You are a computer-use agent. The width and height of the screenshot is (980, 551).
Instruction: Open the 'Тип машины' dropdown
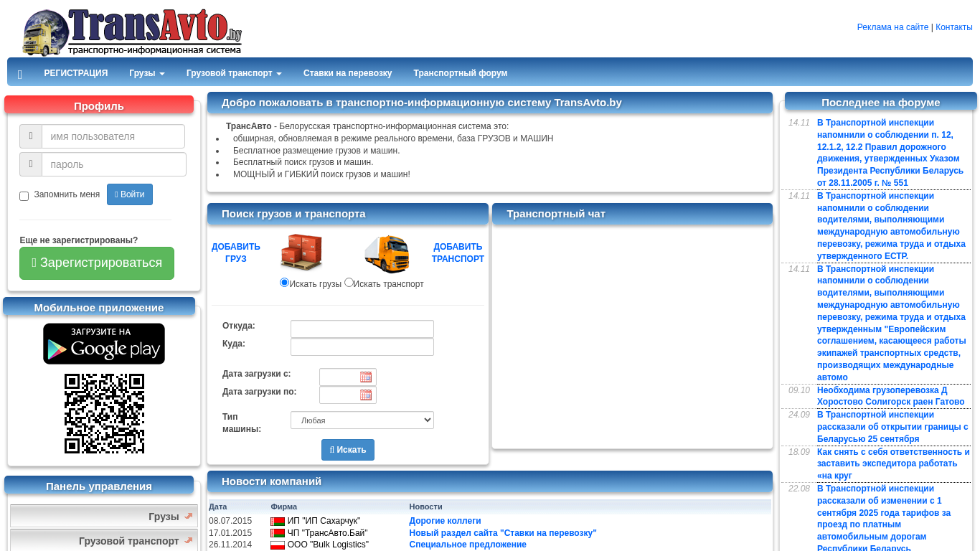(362, 420)
